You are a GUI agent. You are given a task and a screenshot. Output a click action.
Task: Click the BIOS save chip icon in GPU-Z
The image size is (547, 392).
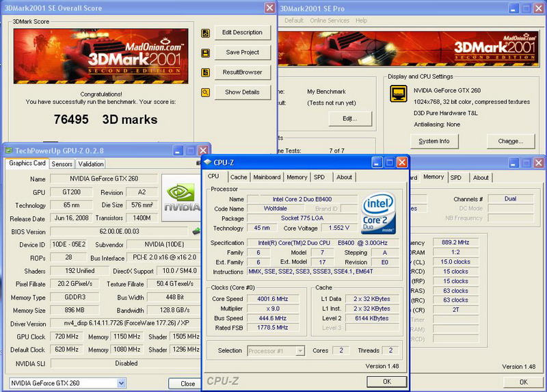196,231
